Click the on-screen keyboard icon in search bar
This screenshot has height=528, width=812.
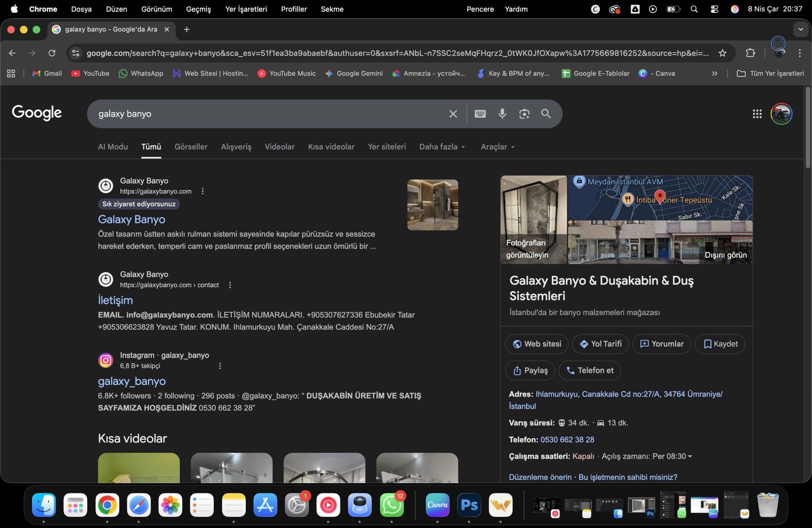pos(480,114)
